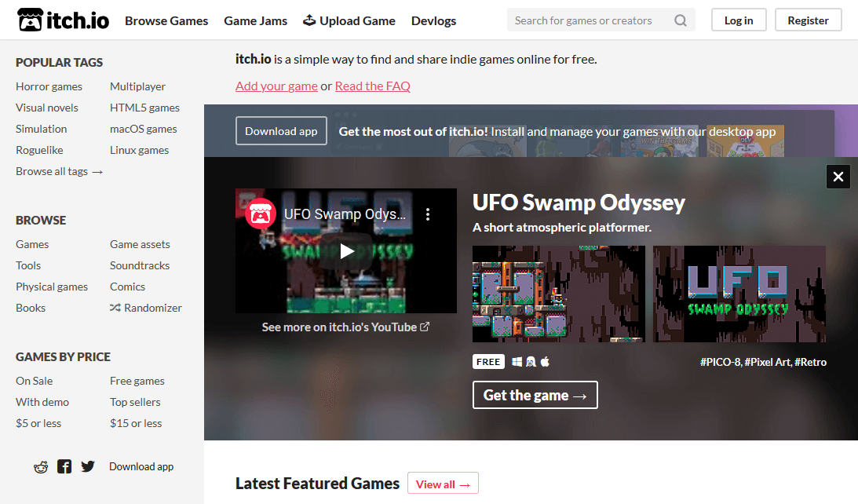The image size is (858, 504).
Task: Select the macOS games tag
Action: pyautogui.click(x=144, y=130)
